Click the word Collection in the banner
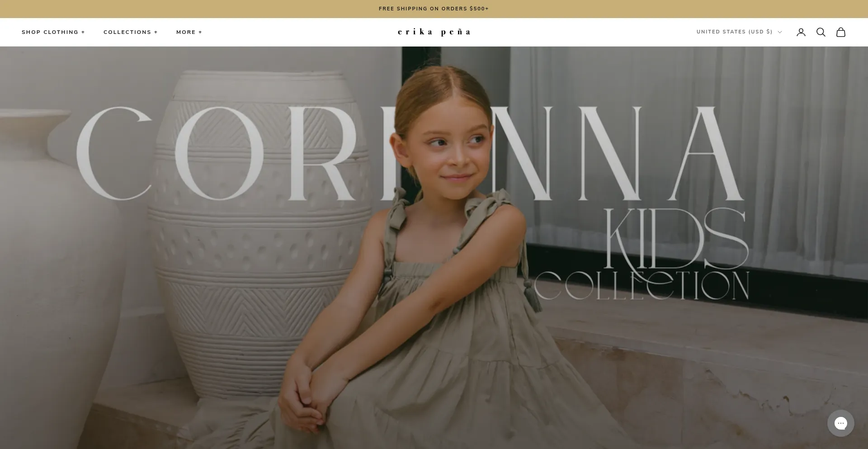 641,286
